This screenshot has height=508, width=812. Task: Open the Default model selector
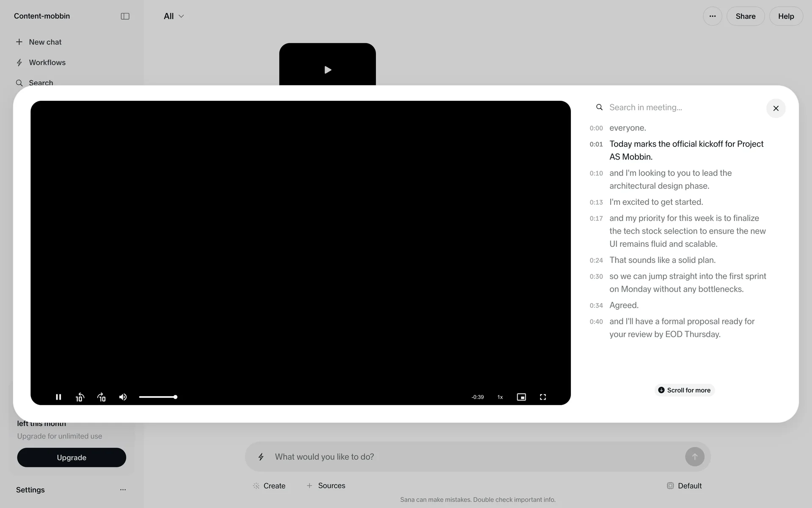[684, 486]
